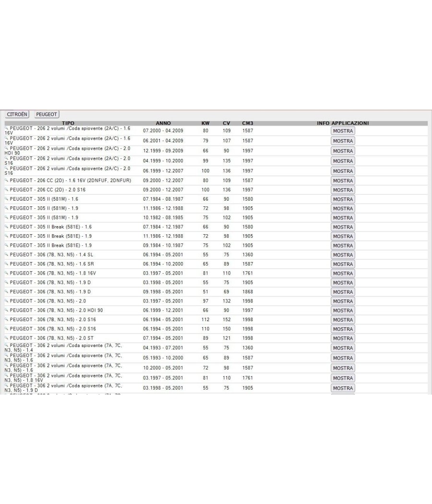Click MOSTRA for 306 2 volumi 1.6 65 KW
This screenshot has width=432, height=504.
click(x=343, y=358)
